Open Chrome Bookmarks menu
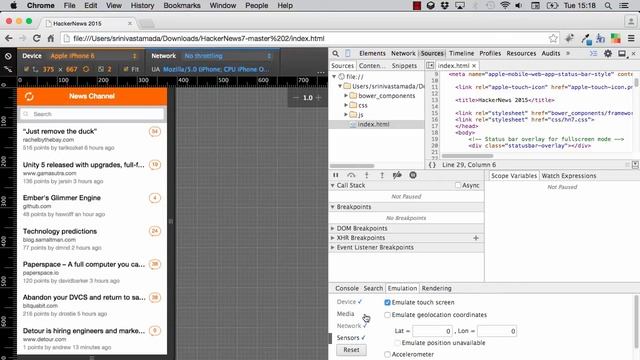 182,6
